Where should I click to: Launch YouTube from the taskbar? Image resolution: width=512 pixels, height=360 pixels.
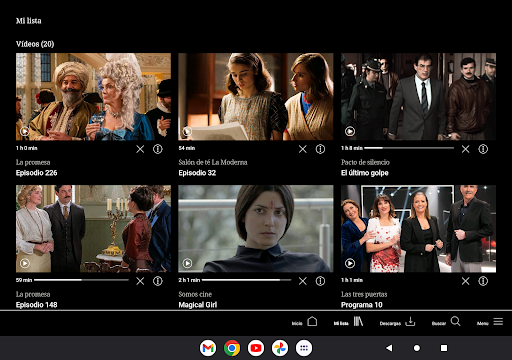pyautogui.click(x=256, y=348)
